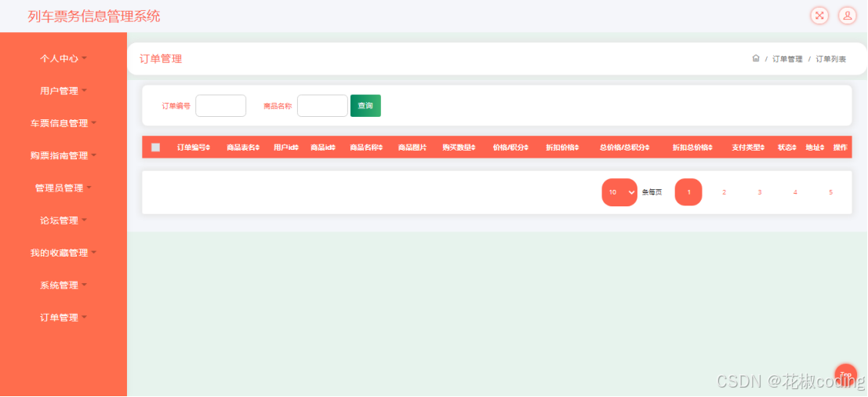Jump back up with the Top button
Image resolution: width=868 pixels, height=397 pixels.
pos(845,375)
